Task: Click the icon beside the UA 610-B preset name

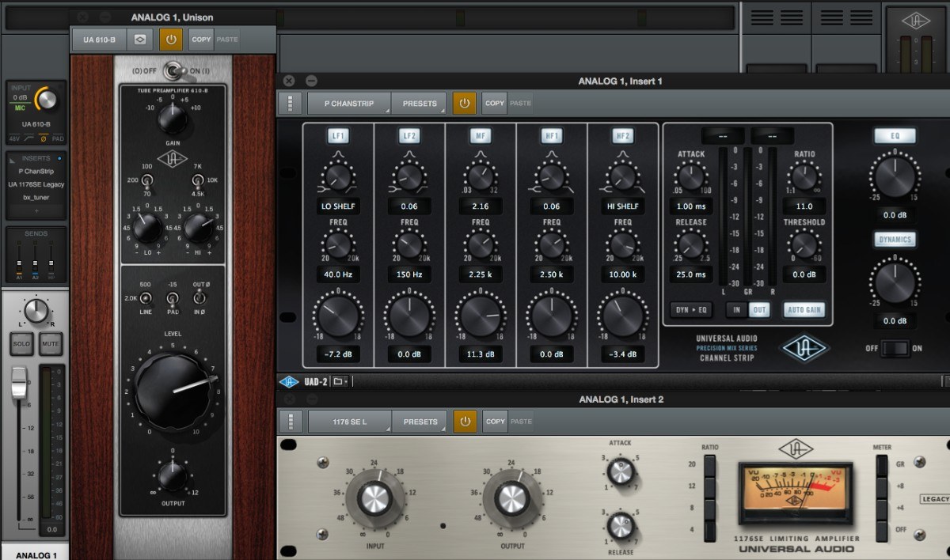Action: click(140, 39)
